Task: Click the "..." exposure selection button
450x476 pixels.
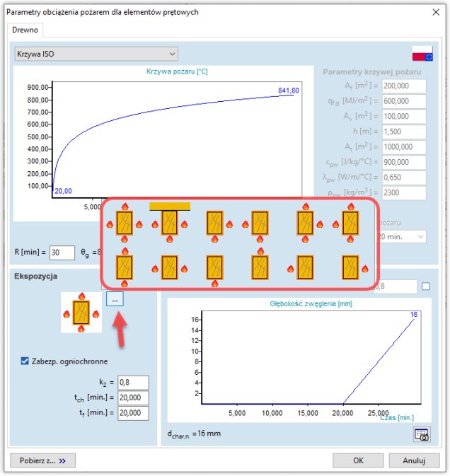Action: pos(115,299)
